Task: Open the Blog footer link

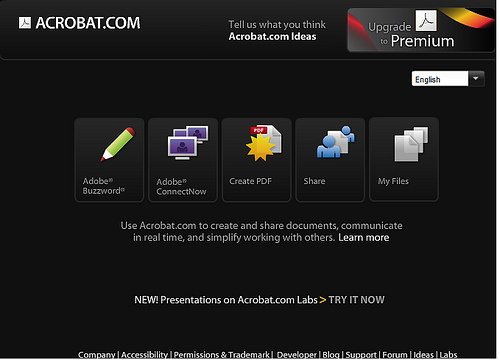Action: (331, 355)
